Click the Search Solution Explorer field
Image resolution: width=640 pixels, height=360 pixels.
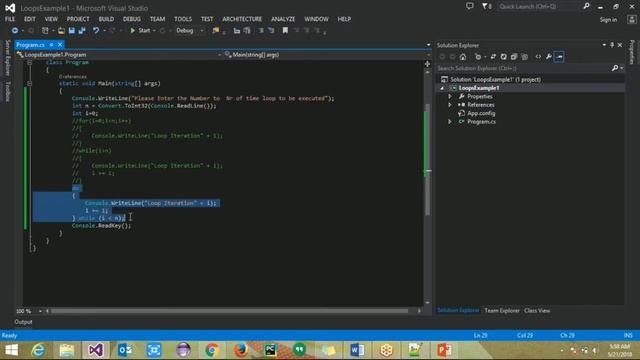click(524, 68)
